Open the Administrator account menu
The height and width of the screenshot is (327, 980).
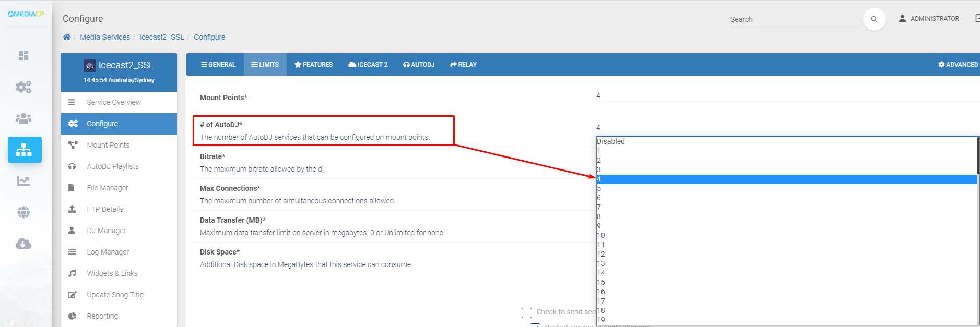tap(929, 19)
